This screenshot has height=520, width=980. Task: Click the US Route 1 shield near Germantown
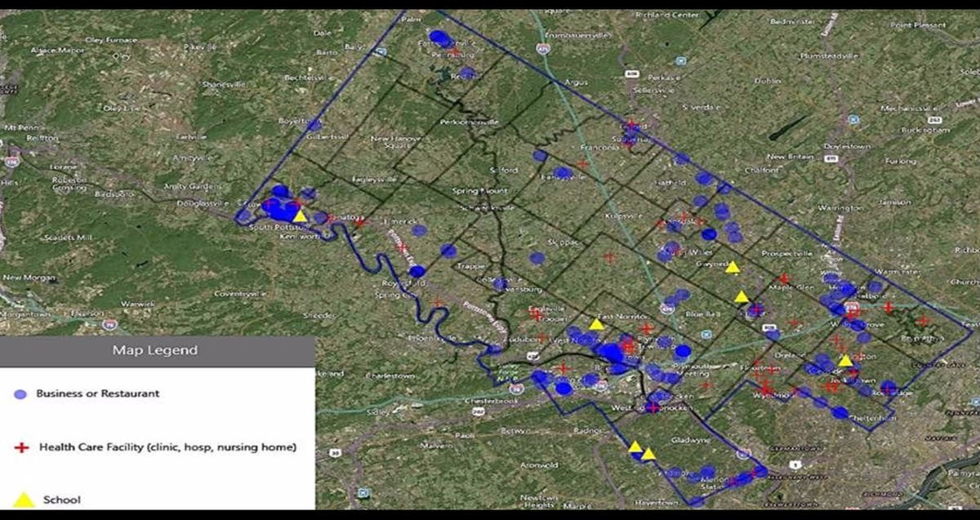click(x=796, y=464)
